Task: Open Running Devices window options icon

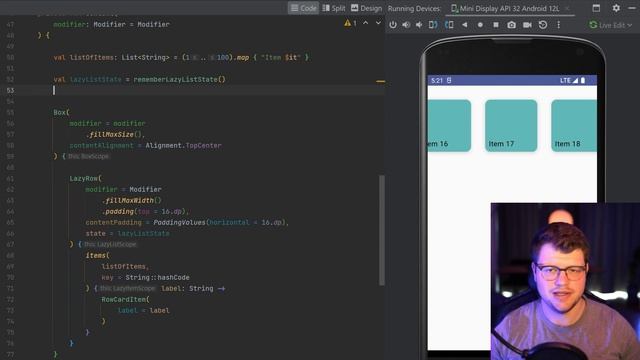Action: [x=596, y=8]
